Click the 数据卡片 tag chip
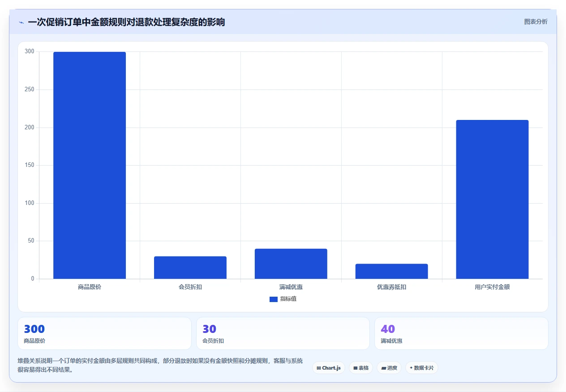Image resolution: width=566 pixels, height=392 pixels. [422, 368]
